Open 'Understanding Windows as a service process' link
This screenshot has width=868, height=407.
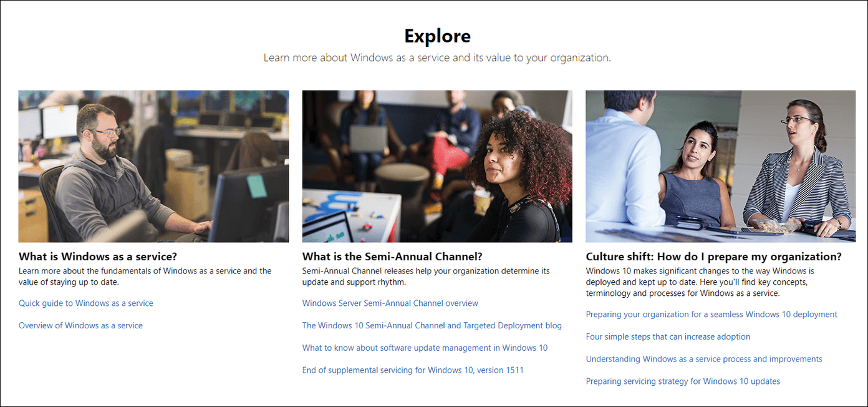[x=704, y=360]
